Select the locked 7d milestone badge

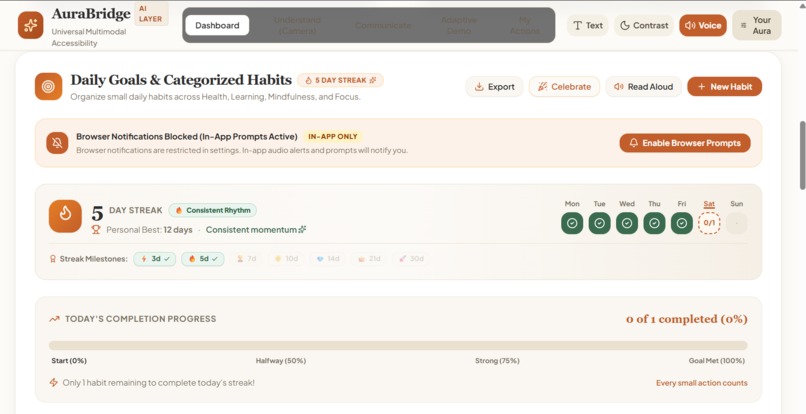coord(246,259)
